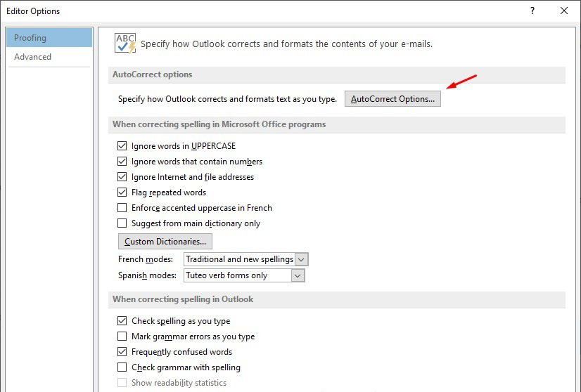581x392 pixels.
Task: Disable Flag repeated words
Action: [122, 192]
